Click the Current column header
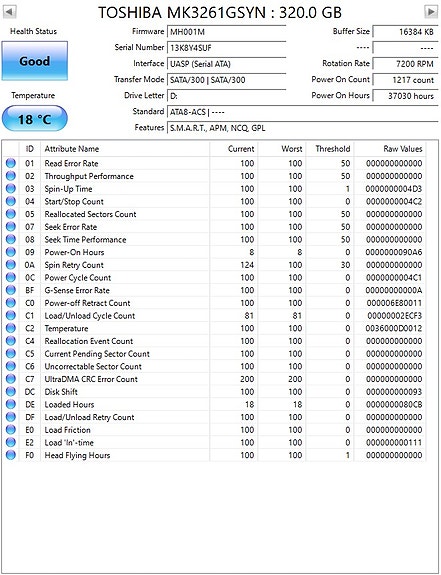 coord(234,149)
